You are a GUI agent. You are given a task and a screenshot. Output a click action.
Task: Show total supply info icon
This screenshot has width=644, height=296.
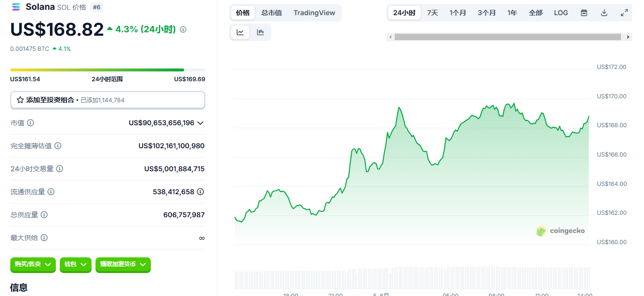(x=44, y=215)
